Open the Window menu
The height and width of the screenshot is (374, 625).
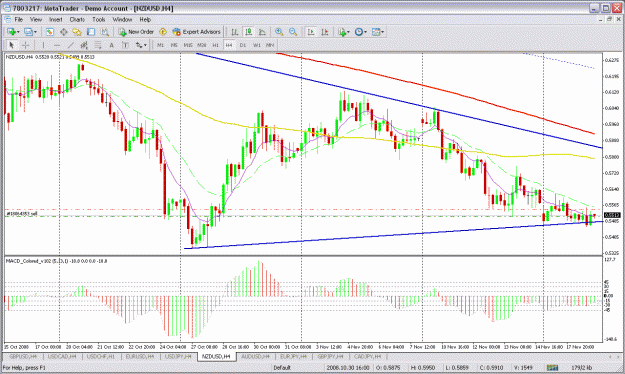pos(122,19)
